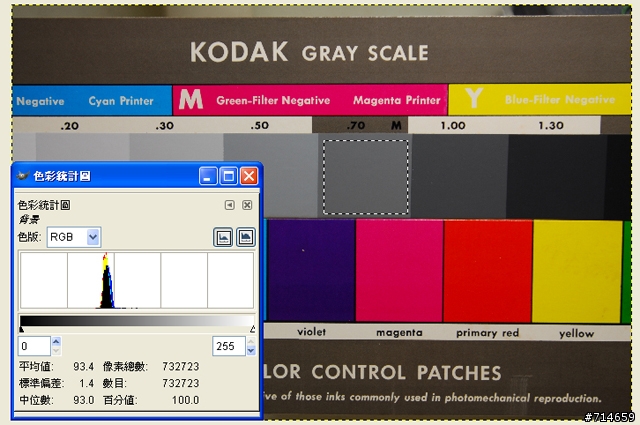640x425 pixels.
Task: Increase the upper range value of 255
Action: [251, 341]
